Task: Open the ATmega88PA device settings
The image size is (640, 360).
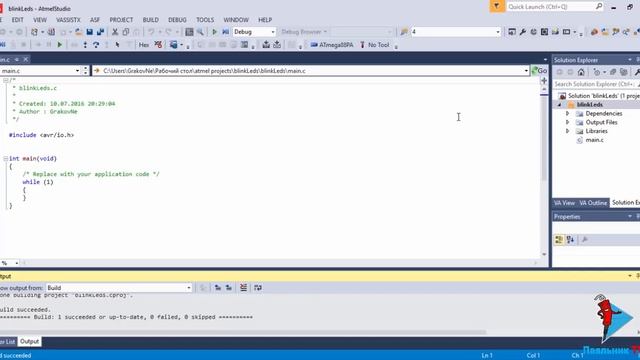Action: [332, 45]
